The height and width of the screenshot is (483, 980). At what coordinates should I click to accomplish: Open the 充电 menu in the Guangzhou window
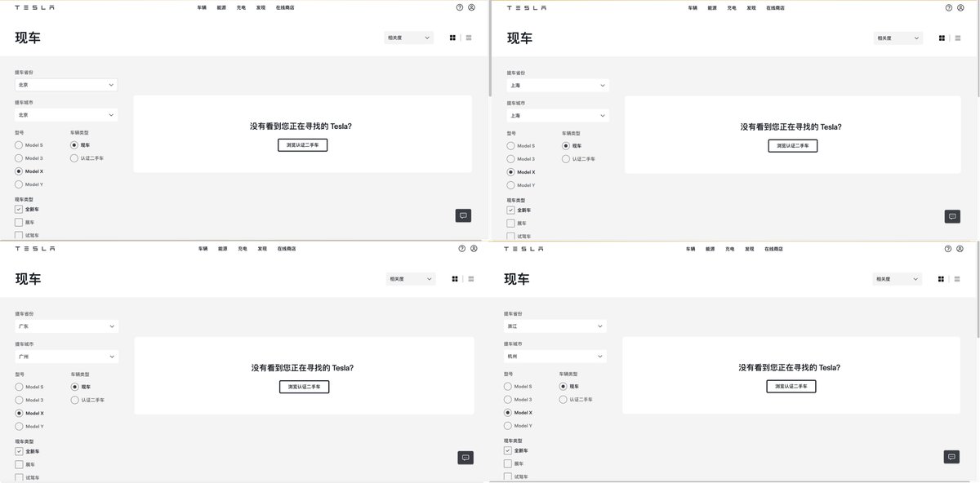point(243,248)
